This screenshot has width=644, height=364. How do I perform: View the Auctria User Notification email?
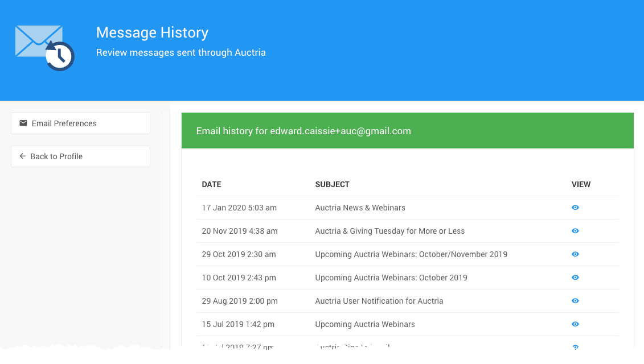(575, 301)
